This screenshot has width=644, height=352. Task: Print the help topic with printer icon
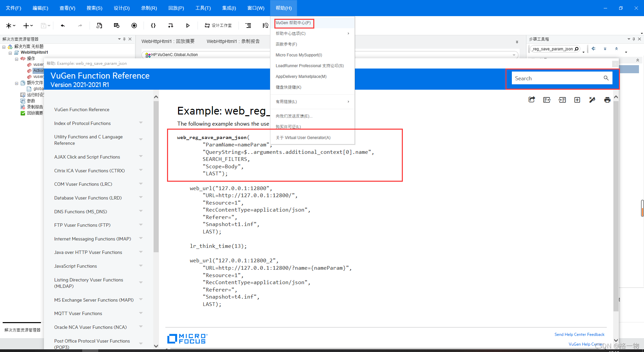tap(607, 100)
